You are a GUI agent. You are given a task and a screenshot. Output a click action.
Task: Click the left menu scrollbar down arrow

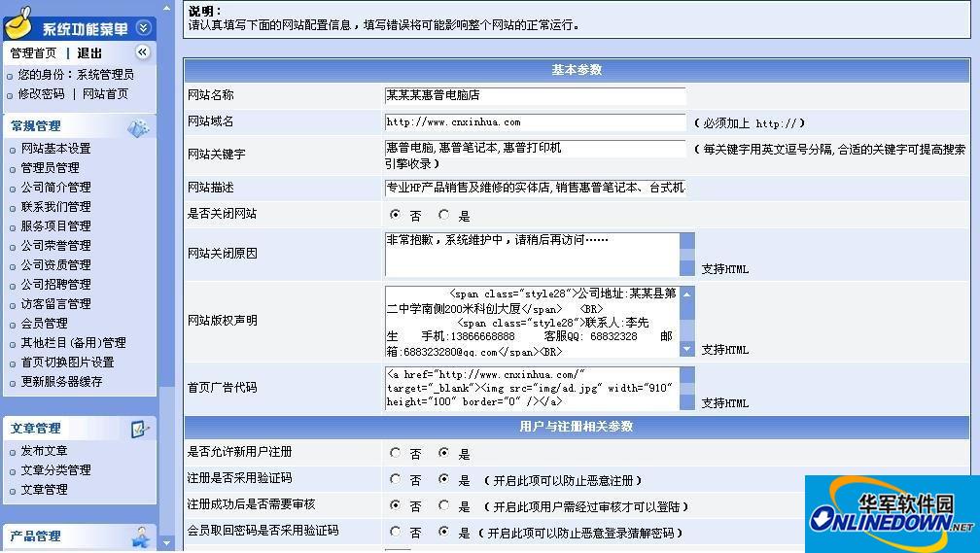coord(166,543)
